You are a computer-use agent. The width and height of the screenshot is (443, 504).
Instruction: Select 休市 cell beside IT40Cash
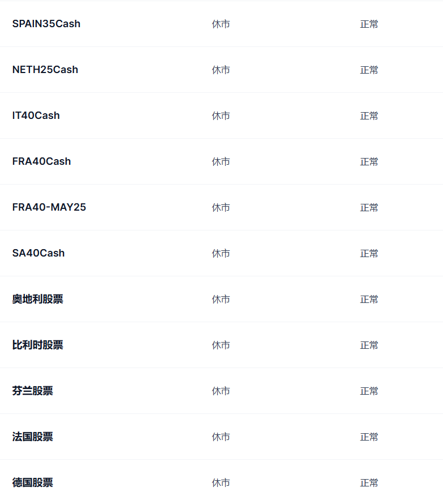(x=221, y=116)
